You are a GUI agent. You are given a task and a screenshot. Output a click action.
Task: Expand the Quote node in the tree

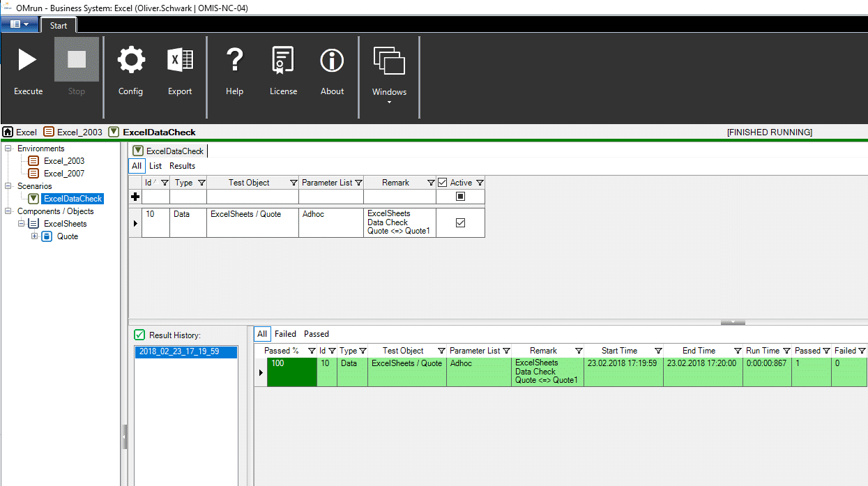click(34, 236)
